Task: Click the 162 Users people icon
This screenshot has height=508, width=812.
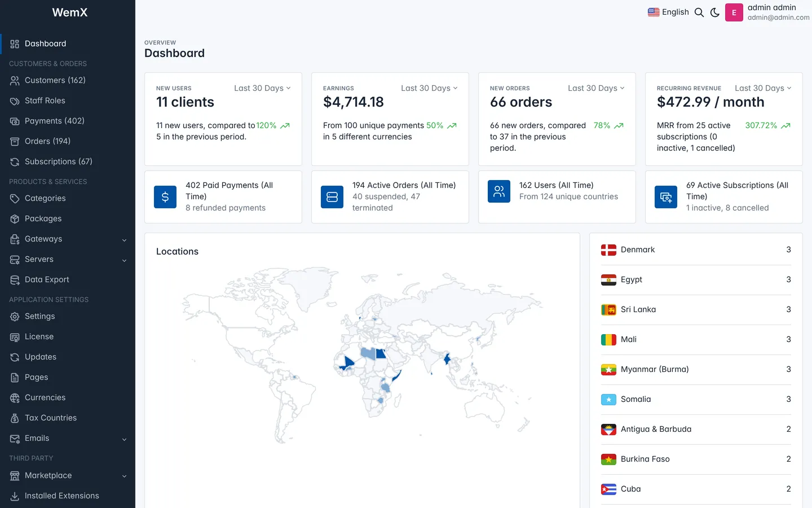Action: click(499, 191)
